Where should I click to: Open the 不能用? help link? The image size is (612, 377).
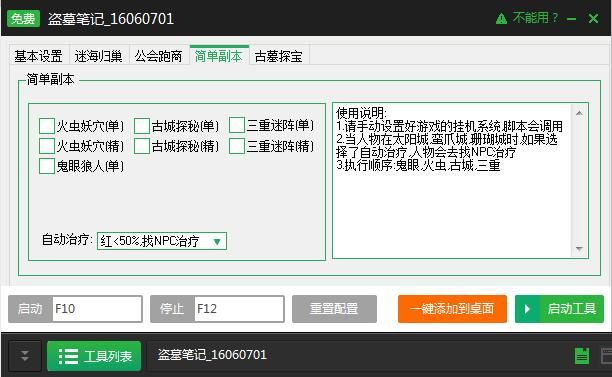pos(535,18)
